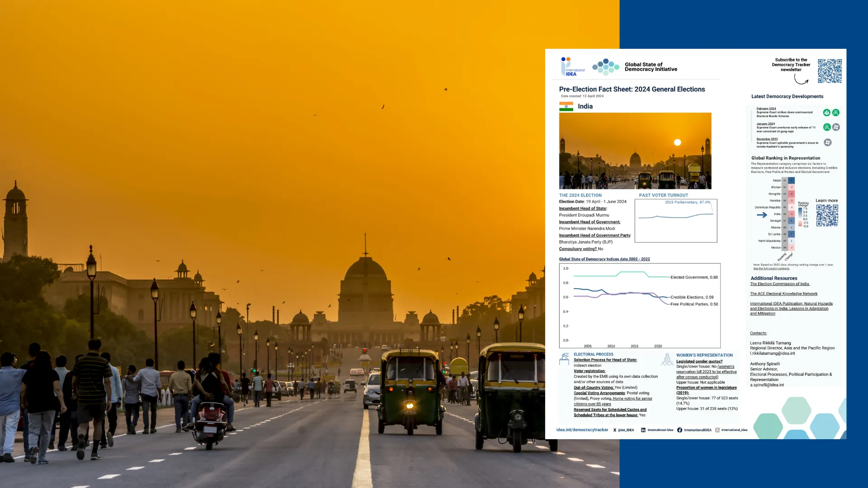The width and height of the screenshot is (868, 488).
Task: Click the InternationalIDEA Facebook handle text
Action: click(x=698, y=430)
